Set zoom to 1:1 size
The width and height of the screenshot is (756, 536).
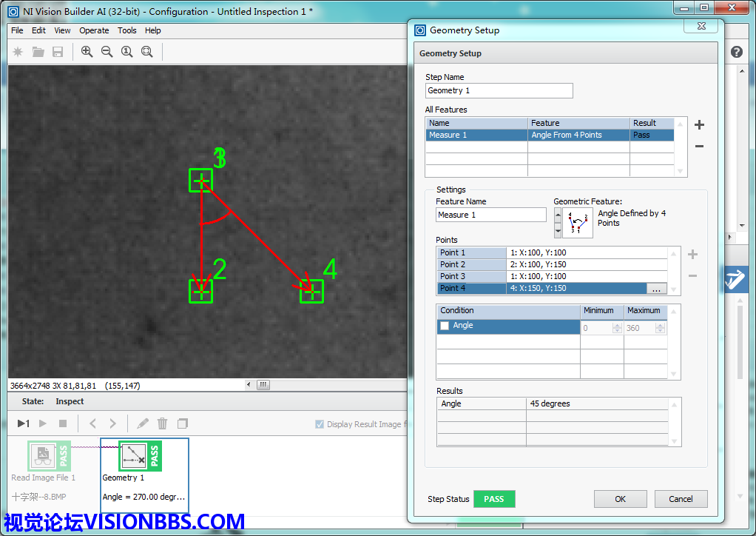[126, 52]
